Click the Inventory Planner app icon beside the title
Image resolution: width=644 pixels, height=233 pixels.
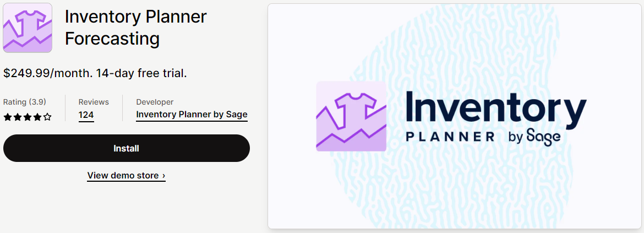(28, 28)
